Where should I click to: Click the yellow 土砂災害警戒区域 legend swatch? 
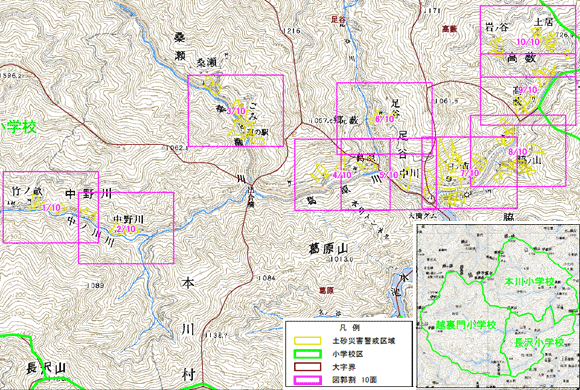tap(307, 340)
